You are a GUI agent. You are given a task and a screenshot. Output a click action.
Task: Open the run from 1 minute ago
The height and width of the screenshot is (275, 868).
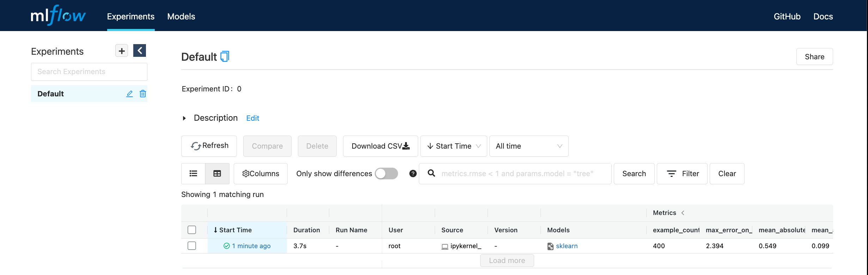click(x=251, y=246)
